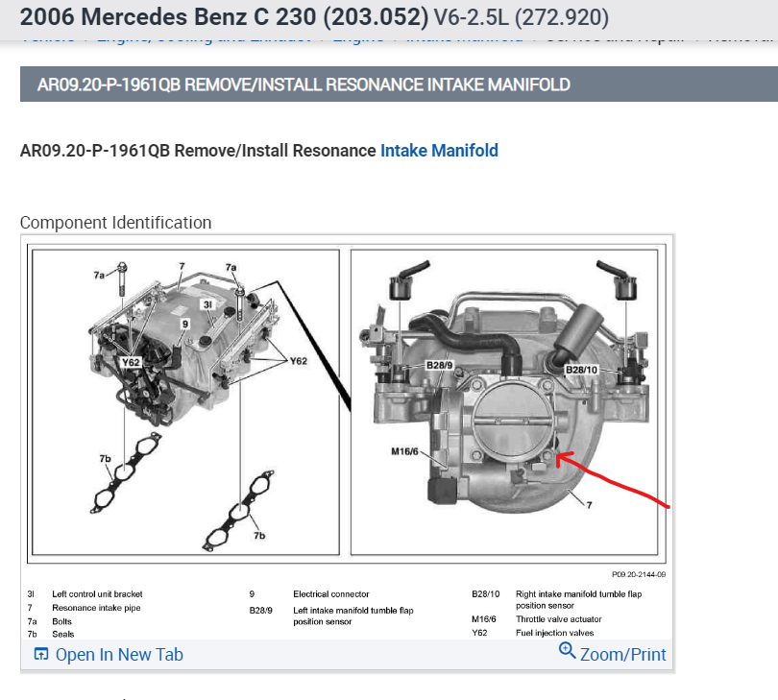Click the V6-2.5L (272.920) engine text
This screenshot has width=778, height=700.
coord(521,17)
